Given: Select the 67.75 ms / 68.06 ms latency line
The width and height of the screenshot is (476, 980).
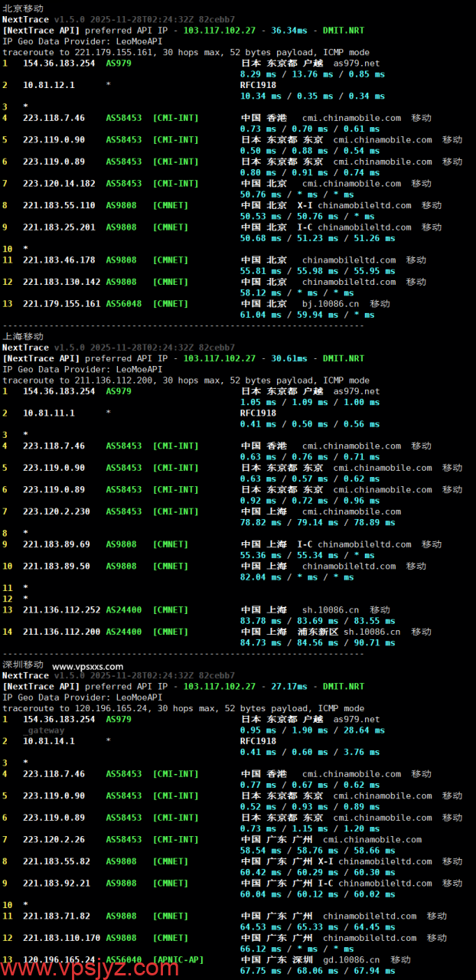Looking at the screenshot, I should point(318,971).
